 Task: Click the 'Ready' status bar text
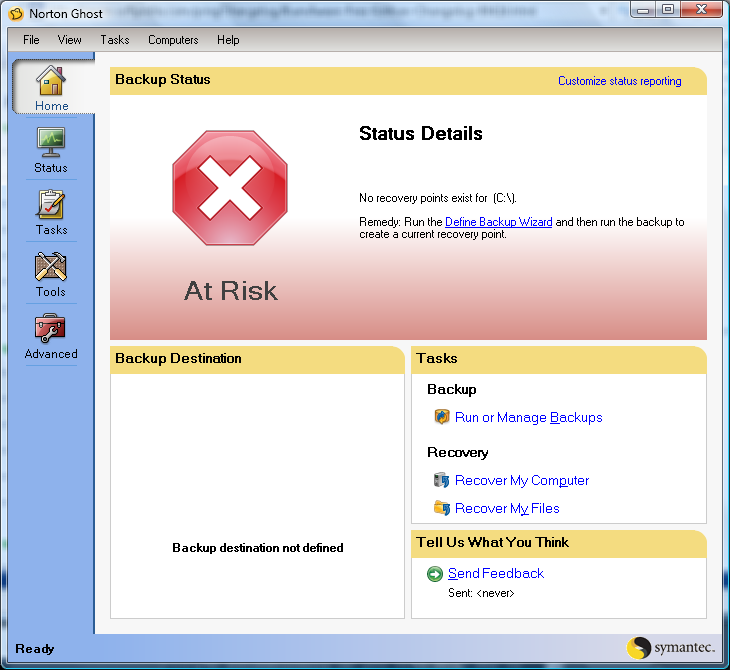pyautogui.click(x=35, y=649)
